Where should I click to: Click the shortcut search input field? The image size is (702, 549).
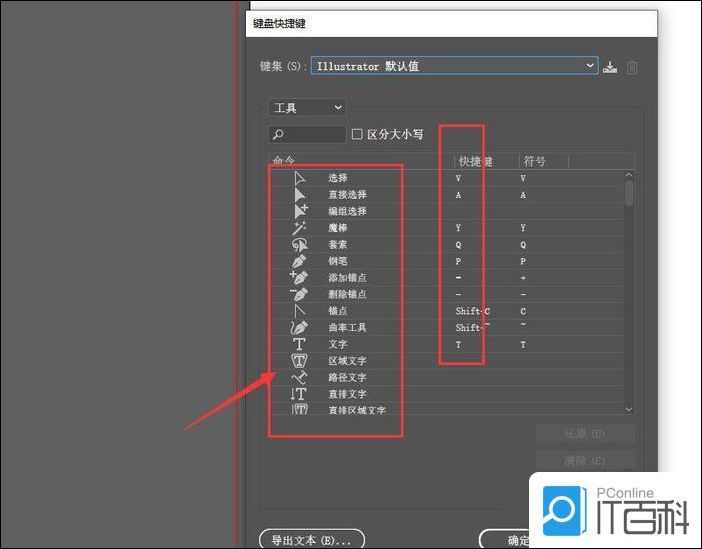(x=307, y=134)
